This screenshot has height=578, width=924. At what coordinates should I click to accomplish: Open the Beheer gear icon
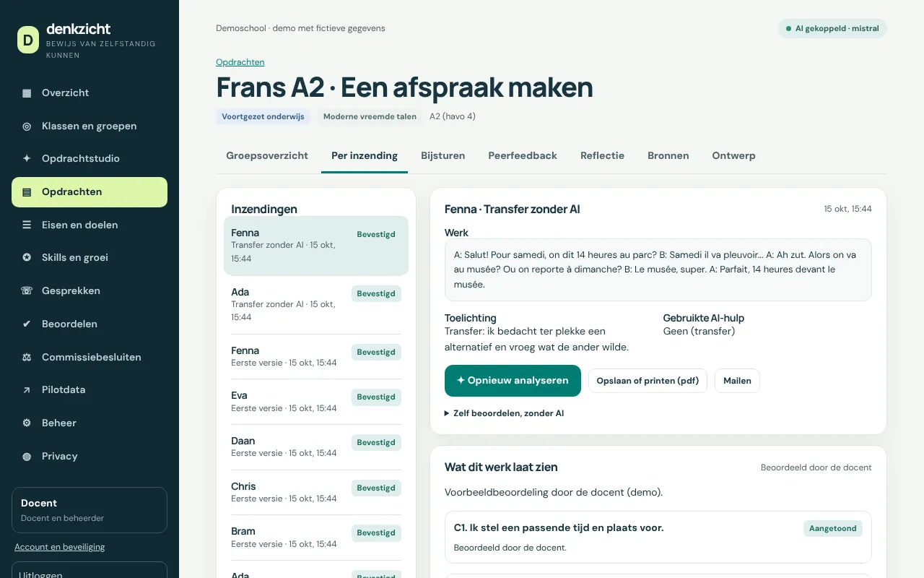27,423
